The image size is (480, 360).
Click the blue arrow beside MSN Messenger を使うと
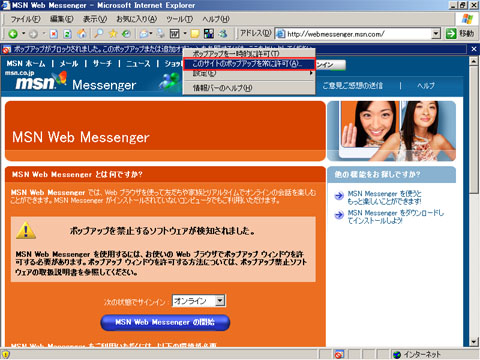click(x=339, y=196)
